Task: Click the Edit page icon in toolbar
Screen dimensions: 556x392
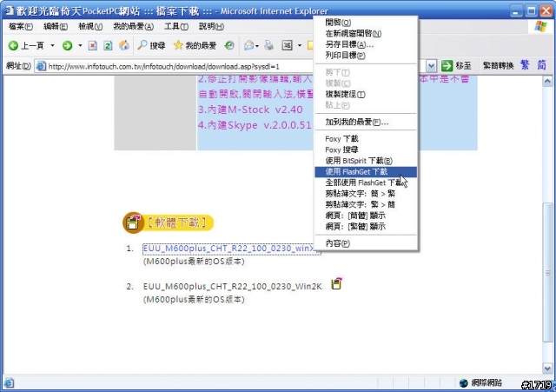Action: (287, 45)
